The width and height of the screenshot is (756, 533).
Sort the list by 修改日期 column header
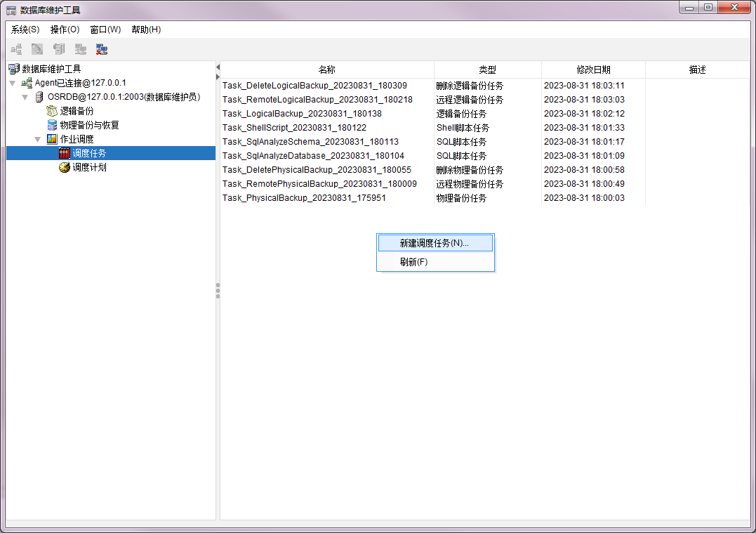coord(593,70)
